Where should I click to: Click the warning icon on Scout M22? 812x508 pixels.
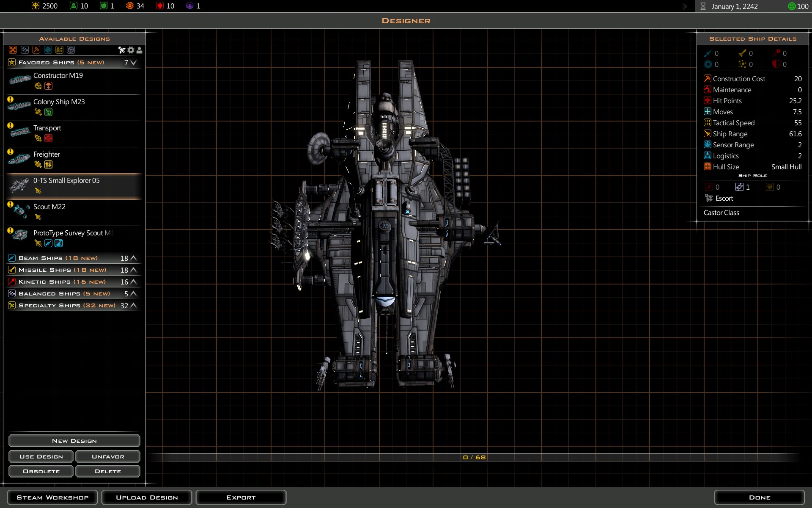pyautogui.click(x=10, y=204)
